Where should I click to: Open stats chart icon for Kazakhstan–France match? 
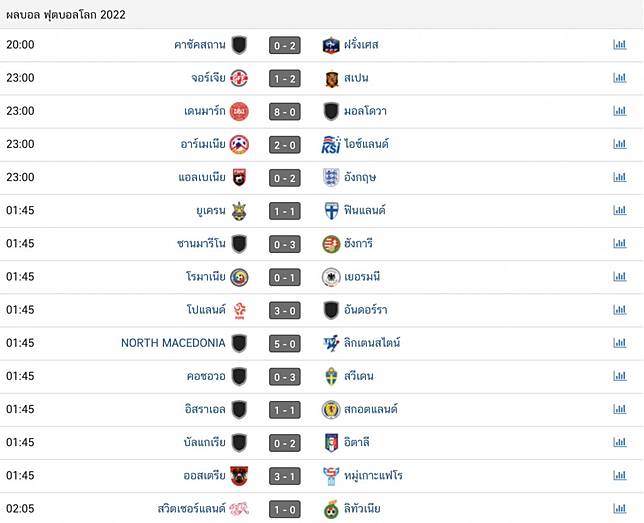tap(619, 45)
